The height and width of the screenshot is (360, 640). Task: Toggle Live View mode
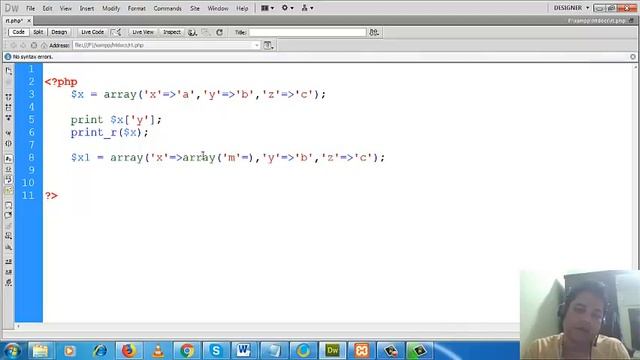(x=143, y=32)
